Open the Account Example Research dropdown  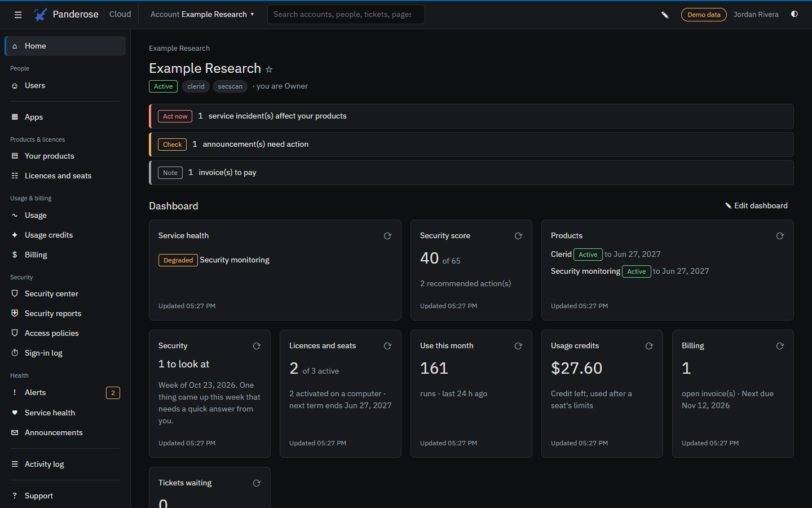[x=202, y=15]
